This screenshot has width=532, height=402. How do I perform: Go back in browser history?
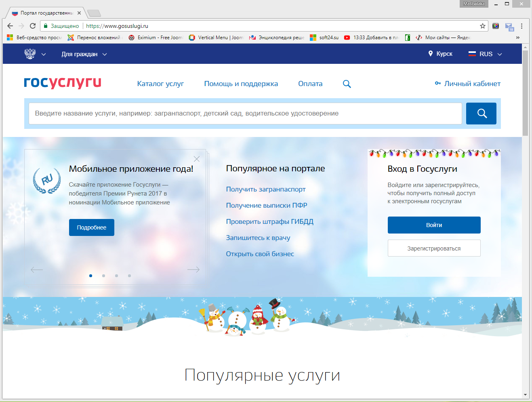tap(10, 26)
